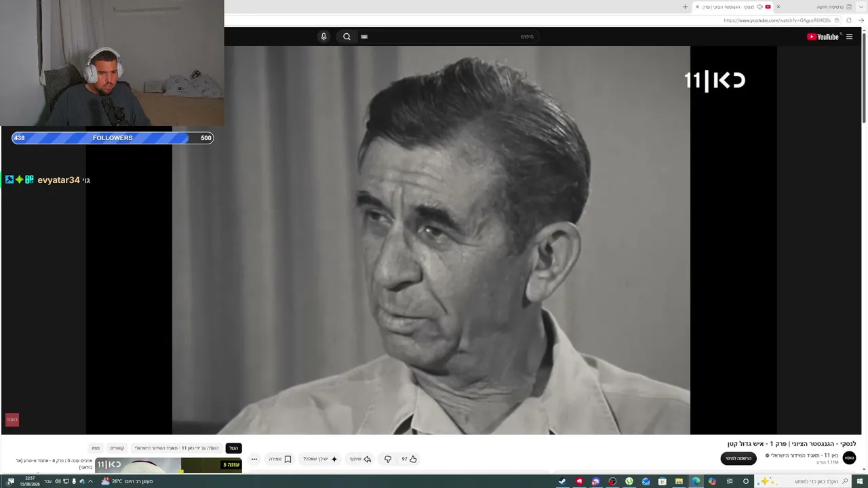Open the three-dot more actions menu
Screen dimensions: 868x488
(254, 459)
